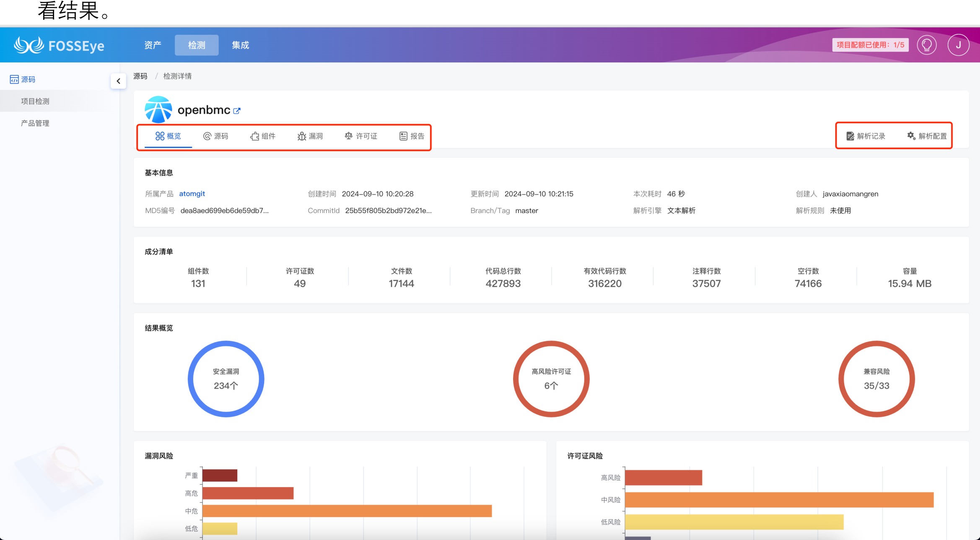This screenshot has width=980, height=540.
Task: Click the 组件数 value 131
Action: point(198,284)
